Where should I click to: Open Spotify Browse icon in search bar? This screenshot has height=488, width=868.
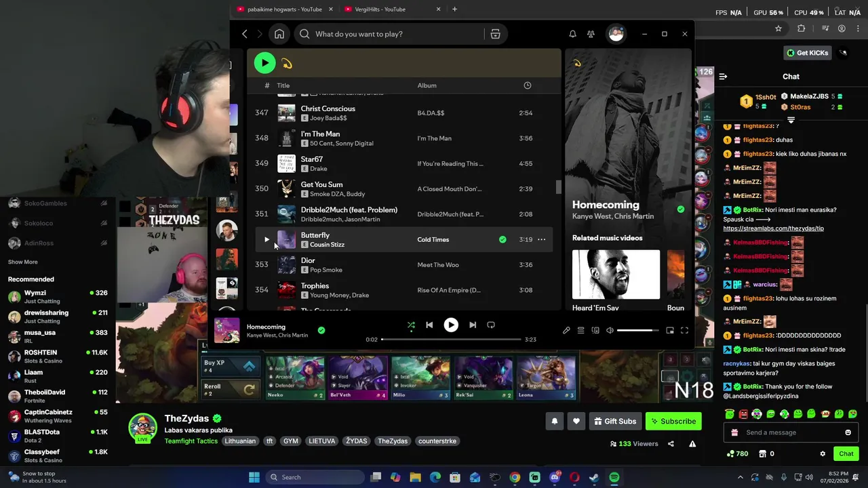[x=495, y=34]
